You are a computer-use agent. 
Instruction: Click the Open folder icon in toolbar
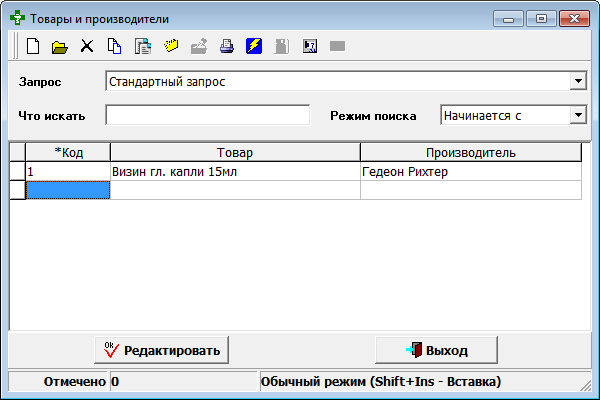(60, 47)
